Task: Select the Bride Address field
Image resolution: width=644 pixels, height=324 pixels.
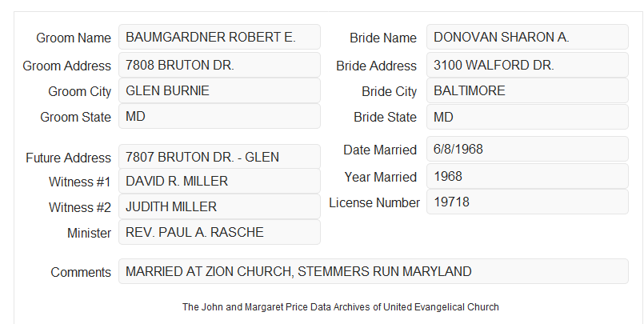Action: point(527,65)
